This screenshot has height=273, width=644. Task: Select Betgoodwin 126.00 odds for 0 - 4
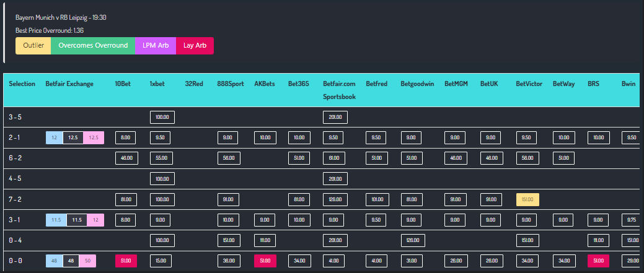[413, 240]
